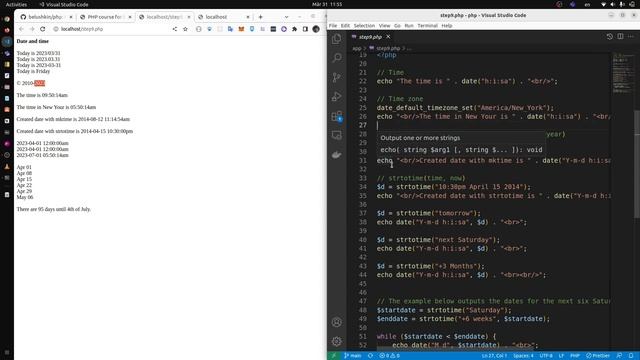Viewport: 640px width, 360px height.
Task: Open the Search view in VS Code
Action: [x=337, y=58]
